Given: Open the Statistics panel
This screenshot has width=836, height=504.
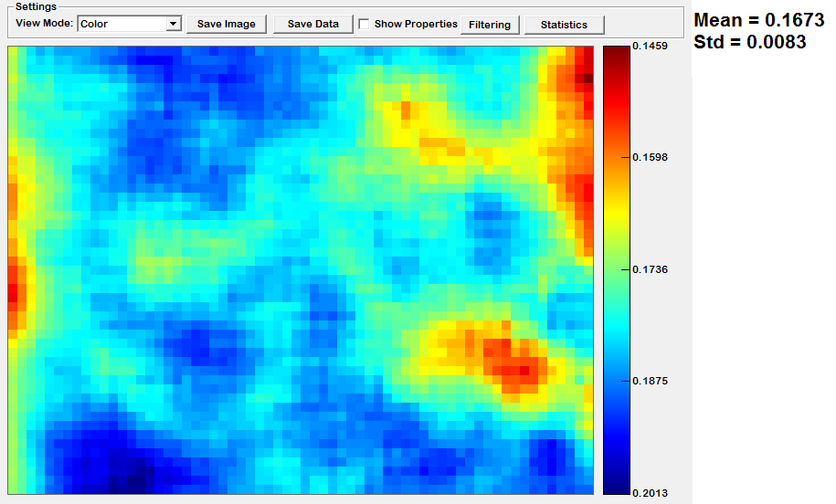Looking at the screenshot, I should [564, 25].
